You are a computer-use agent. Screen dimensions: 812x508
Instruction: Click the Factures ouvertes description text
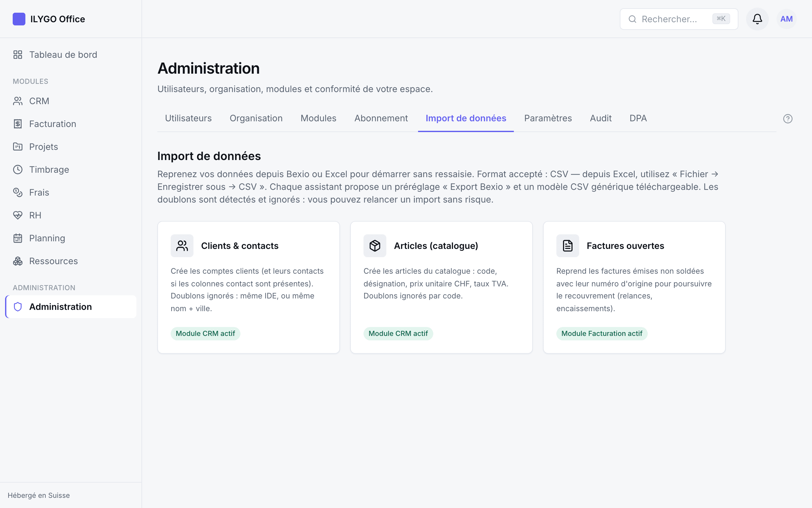tap(634, 289)
